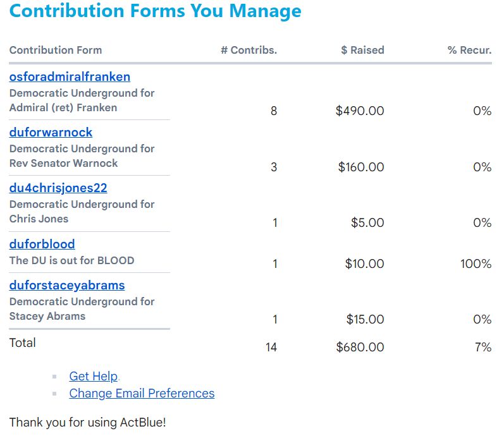Click the $490.00 raised amount
The image size is (504, 436).
[x=360, y=111]
